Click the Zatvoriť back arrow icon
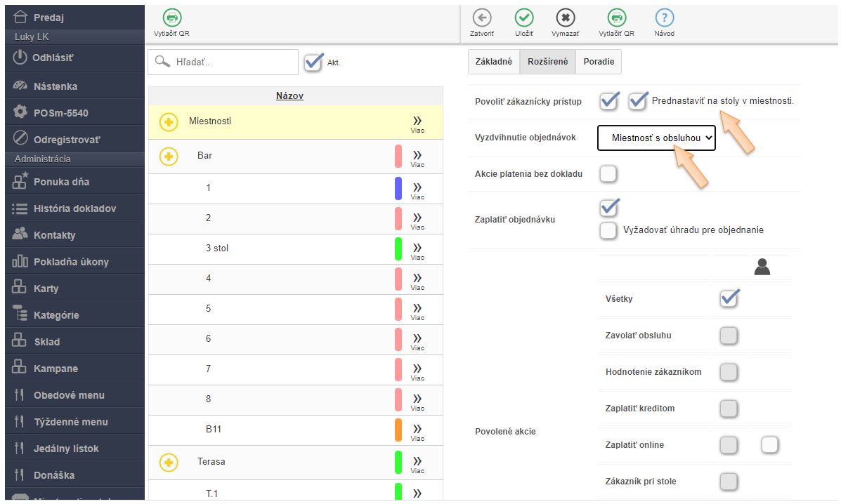 pyautogui.click(x=481, y=19)
